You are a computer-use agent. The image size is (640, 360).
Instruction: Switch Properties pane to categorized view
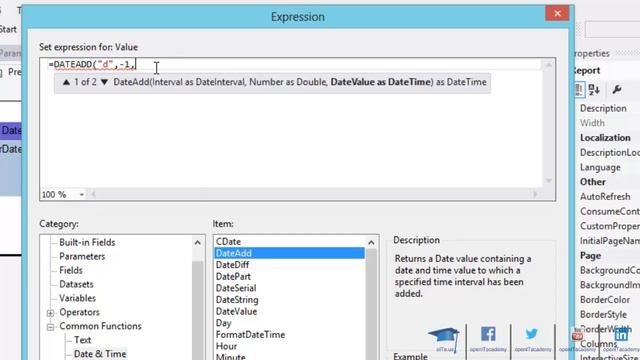(x=579, y=89)
